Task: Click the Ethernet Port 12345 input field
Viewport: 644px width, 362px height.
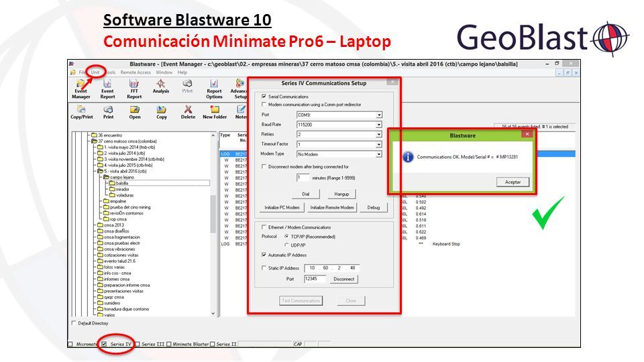Action: [315, 279]
